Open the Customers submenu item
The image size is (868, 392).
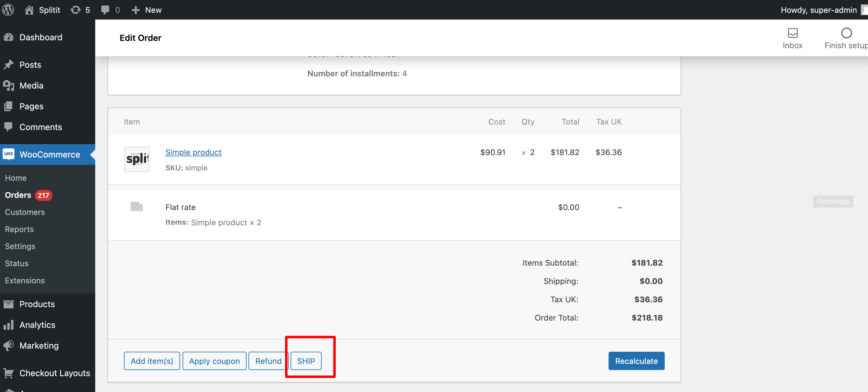[x=25, y=212]
